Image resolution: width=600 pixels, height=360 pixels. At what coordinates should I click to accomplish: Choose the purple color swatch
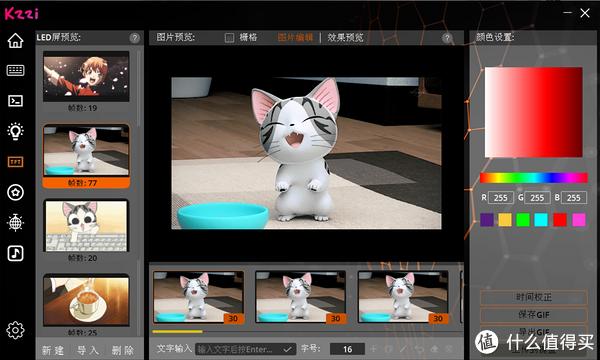(487, 220)
